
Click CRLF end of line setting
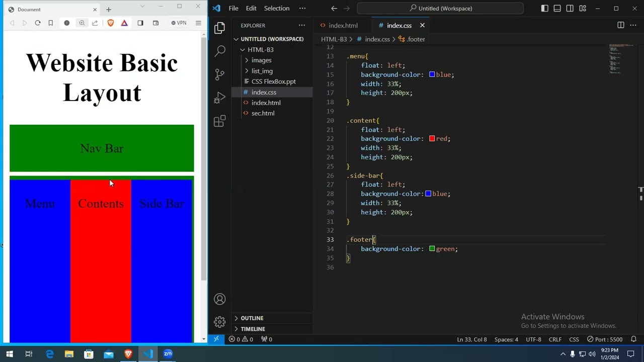tap(555, 339)
